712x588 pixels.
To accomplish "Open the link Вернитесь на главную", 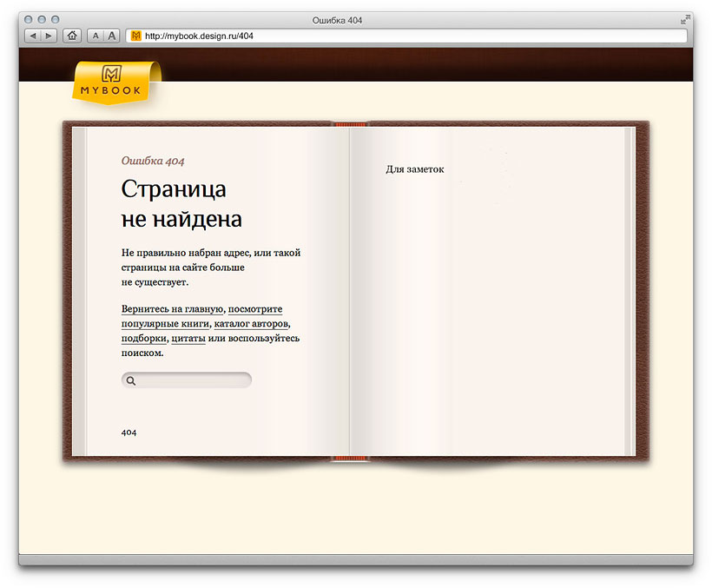I will coord(170,309).
